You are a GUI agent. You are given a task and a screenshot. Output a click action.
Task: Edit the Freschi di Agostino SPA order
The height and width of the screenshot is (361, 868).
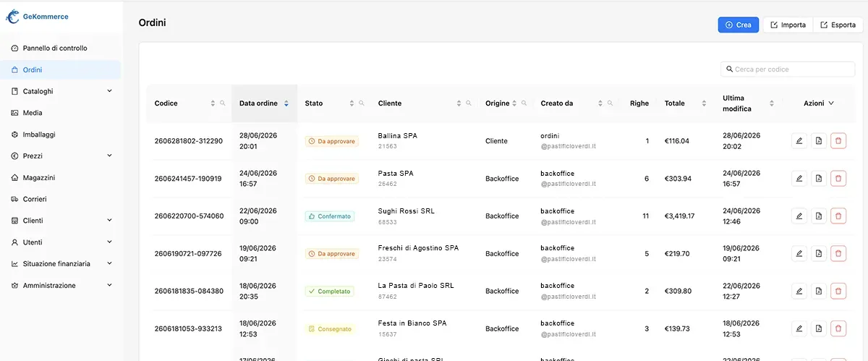pyautogui.click(x=799, y=253)
